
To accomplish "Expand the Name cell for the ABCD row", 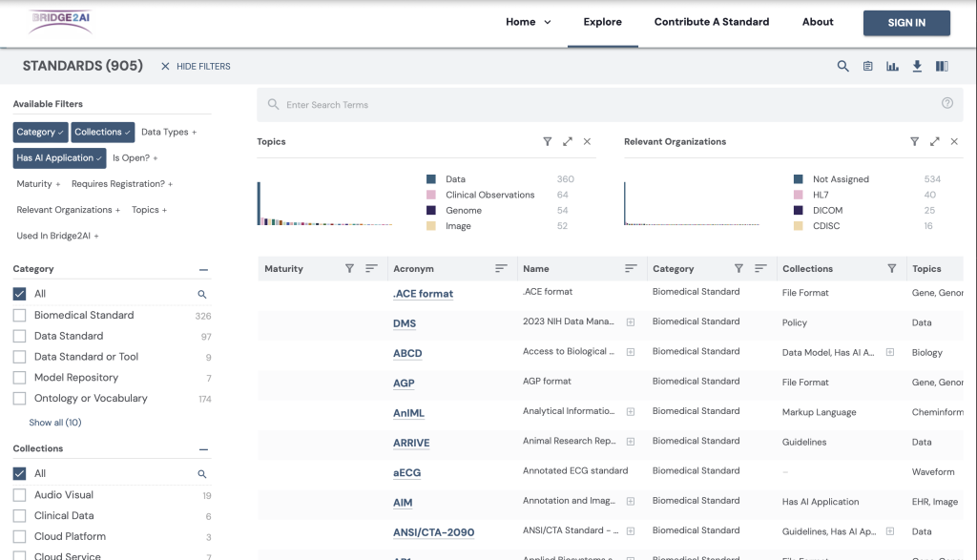I will 630,352.
